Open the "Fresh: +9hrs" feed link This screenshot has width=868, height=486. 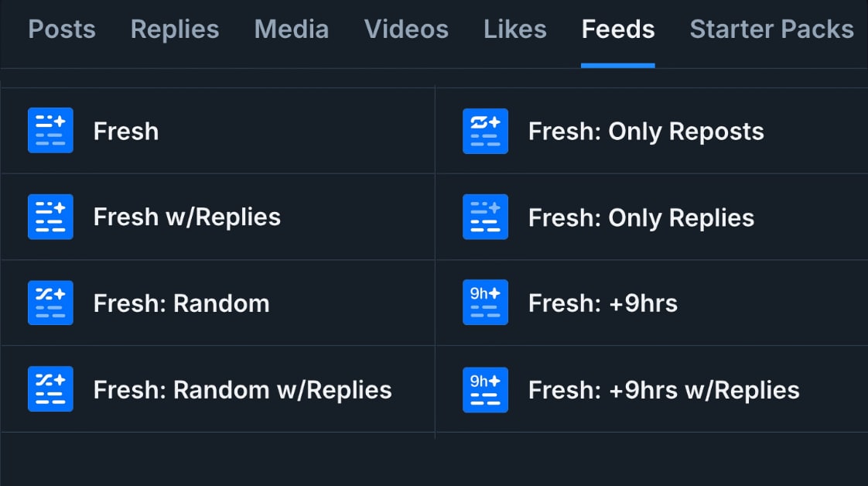click(603, 303)
